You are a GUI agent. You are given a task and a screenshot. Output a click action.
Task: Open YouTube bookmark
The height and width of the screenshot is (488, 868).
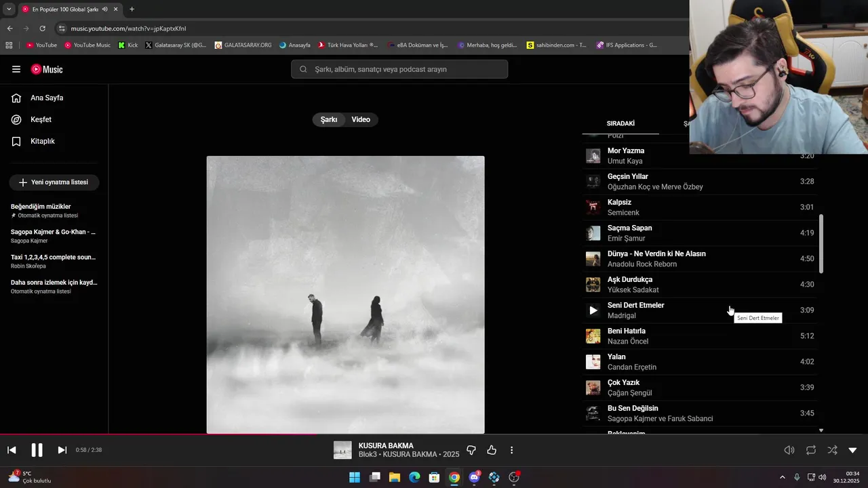(x=41, y=45)
